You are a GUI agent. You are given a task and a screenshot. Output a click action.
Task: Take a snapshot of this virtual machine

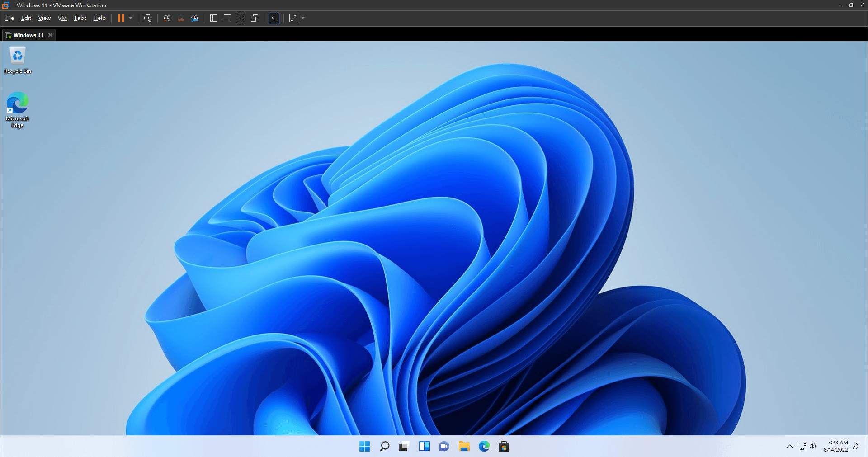(x=167, y=18)
